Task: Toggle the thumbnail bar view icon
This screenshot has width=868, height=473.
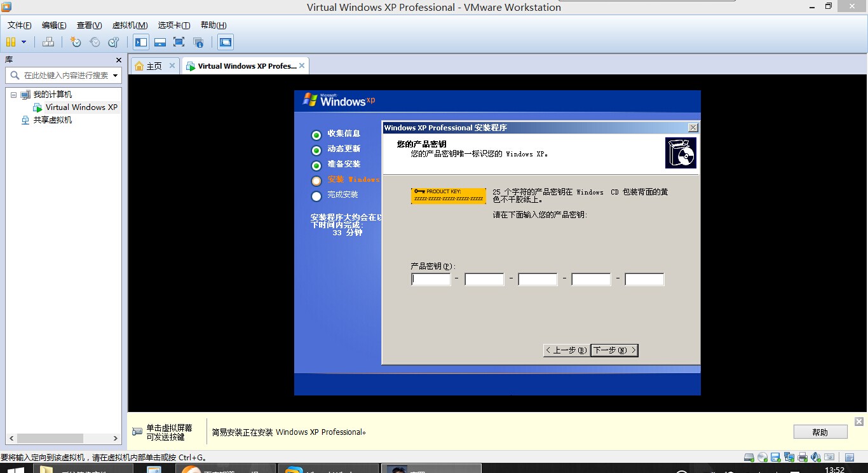Action: (160, 42)
